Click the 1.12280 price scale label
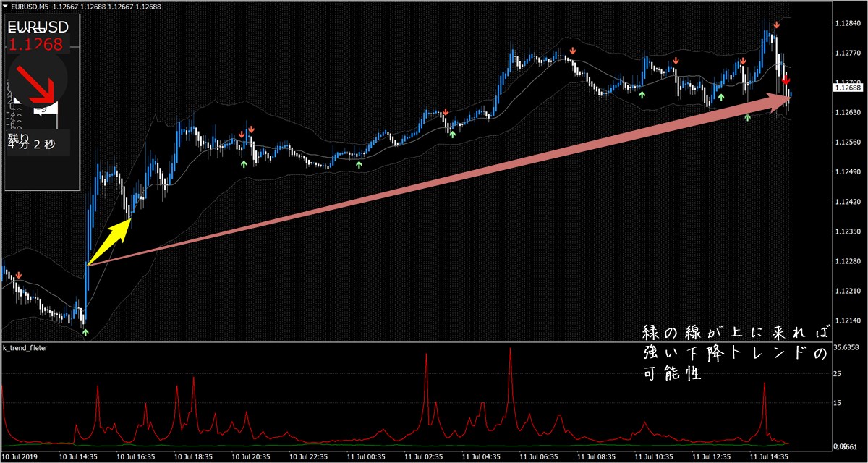868x463 pixels. pos(847,261)
